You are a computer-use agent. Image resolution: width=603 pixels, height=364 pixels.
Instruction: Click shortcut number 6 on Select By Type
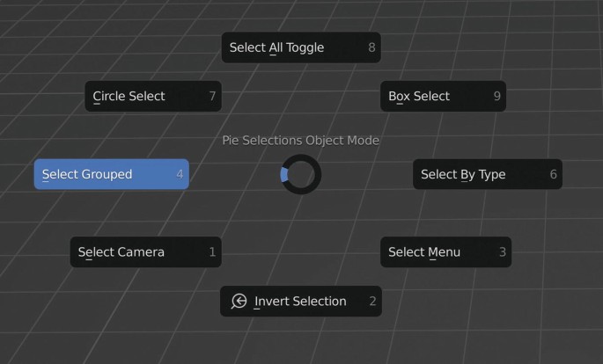click(553, 174)
